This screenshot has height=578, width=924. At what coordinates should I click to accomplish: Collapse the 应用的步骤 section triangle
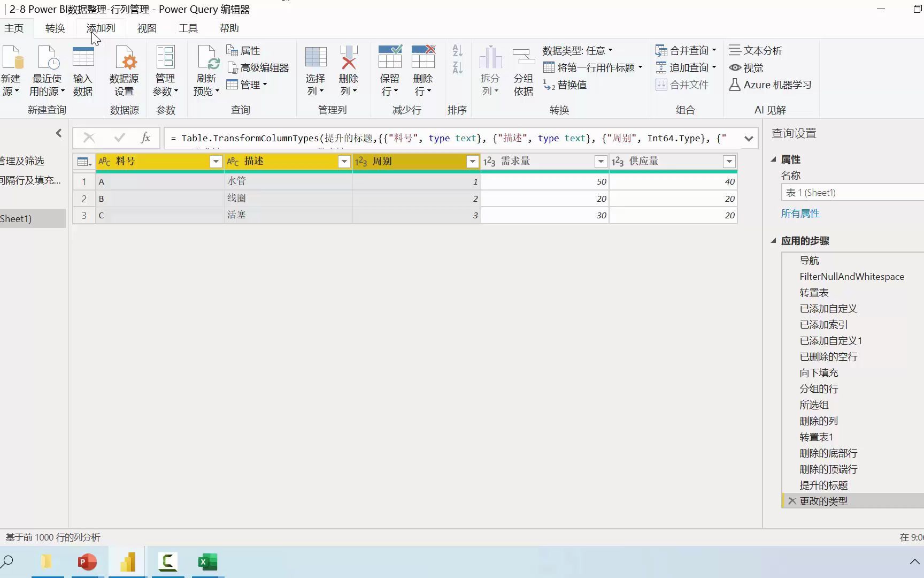point(773,241)
